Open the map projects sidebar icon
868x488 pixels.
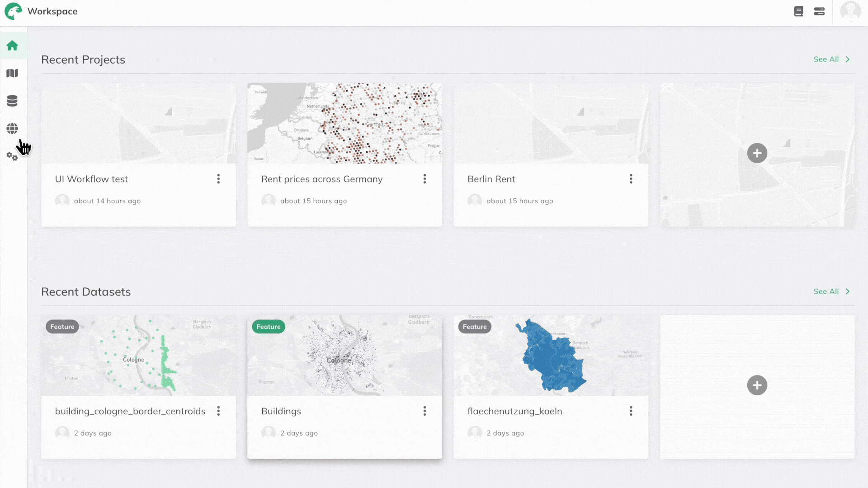(12, 73)
